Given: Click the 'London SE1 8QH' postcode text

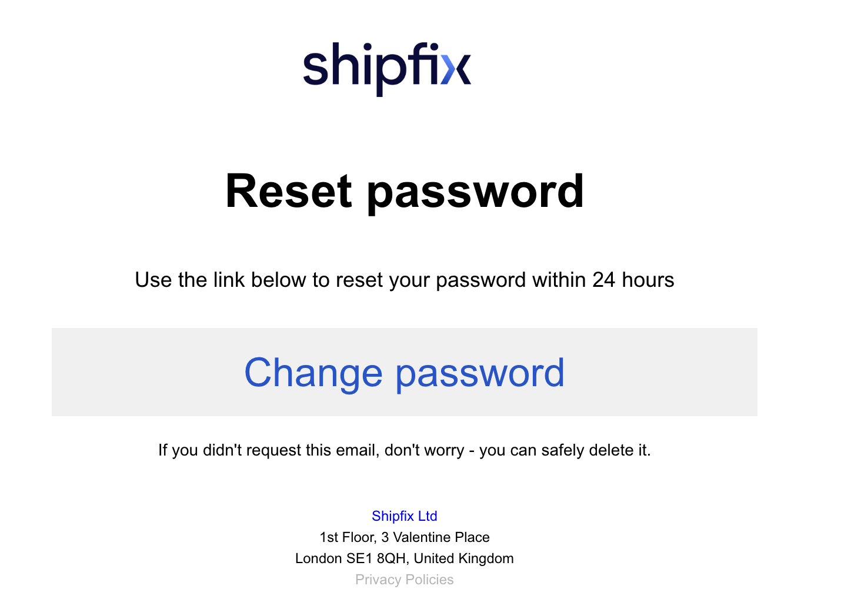Looking at the screenshot, I should click(x=351, y=558).
